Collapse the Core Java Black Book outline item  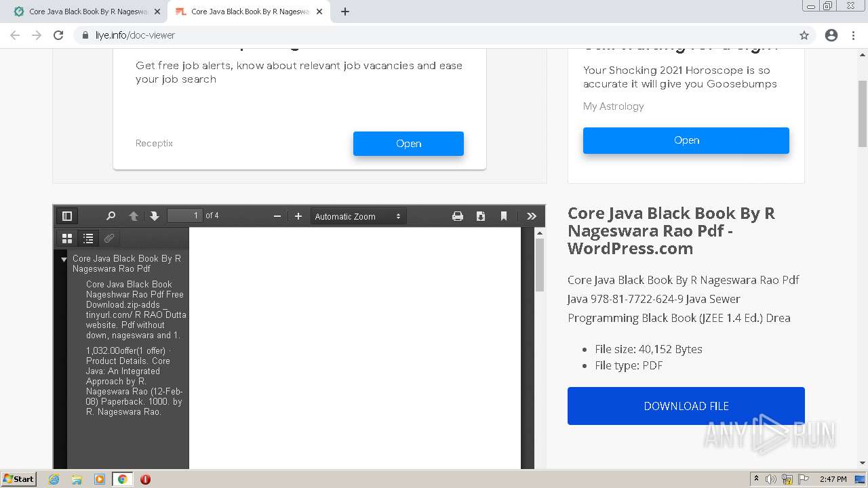coord(64,259)
